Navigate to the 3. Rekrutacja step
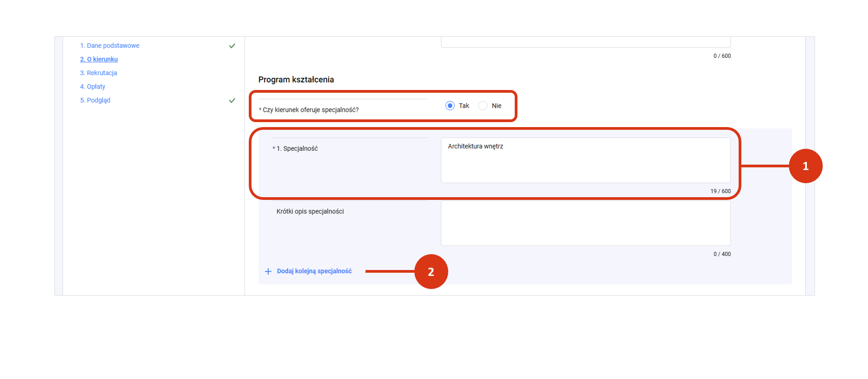Image resolution: width=868 pixels, height=379 pixels. pyautogui.click(x=98, y=73)
